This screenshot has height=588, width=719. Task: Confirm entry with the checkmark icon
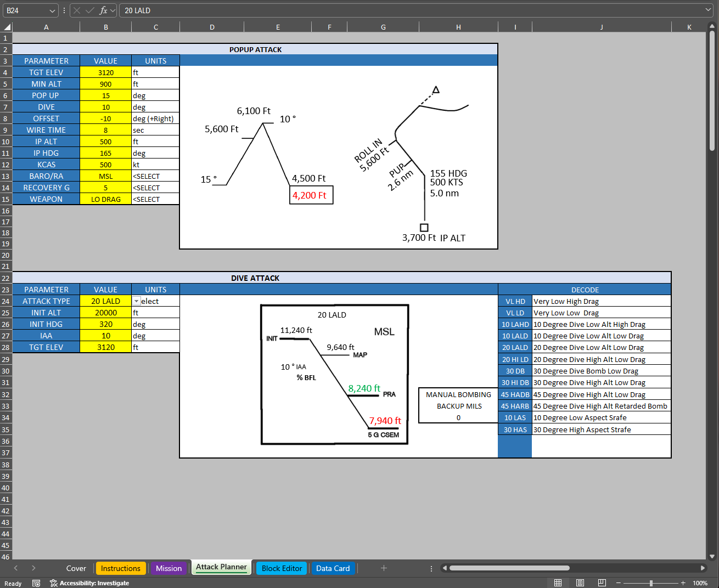pyautogui.click(x=90, y=10)
